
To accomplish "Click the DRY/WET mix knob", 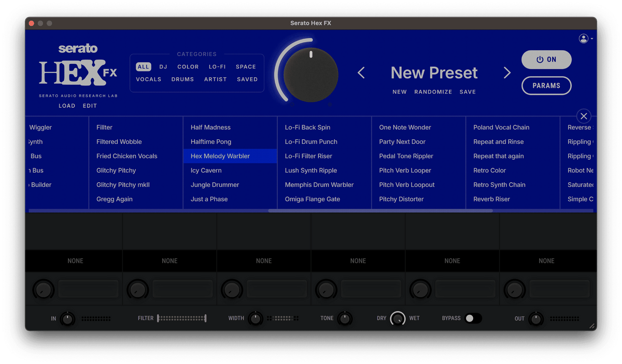I will point(398,318).
